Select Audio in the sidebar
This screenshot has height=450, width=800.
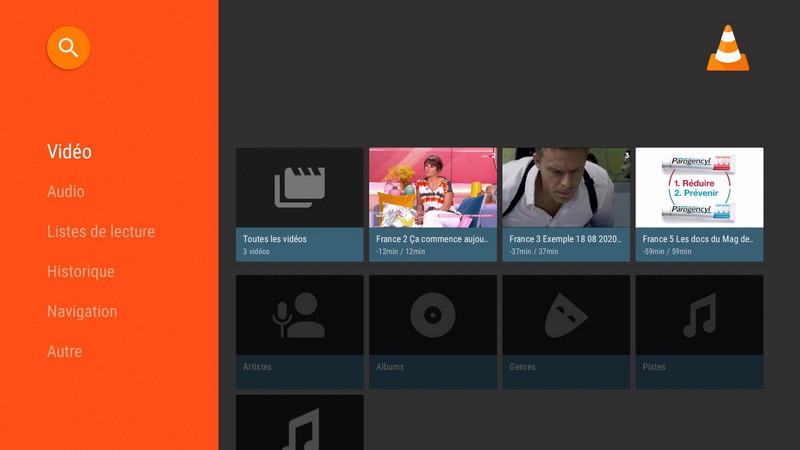(66, 192)
